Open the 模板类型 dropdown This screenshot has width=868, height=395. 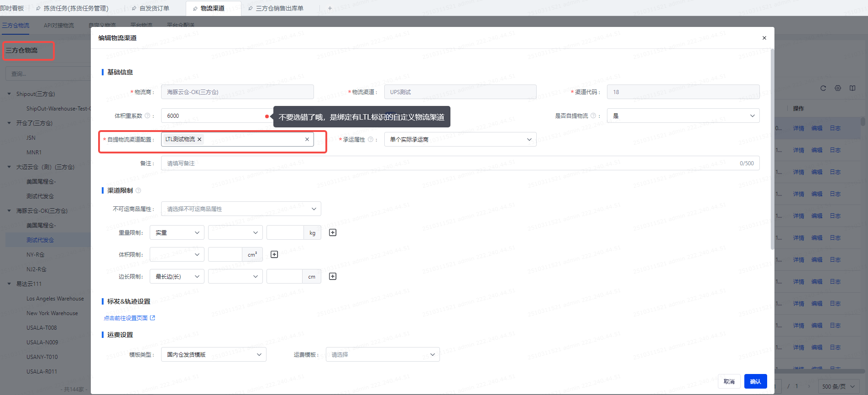(x=214, y=354)
